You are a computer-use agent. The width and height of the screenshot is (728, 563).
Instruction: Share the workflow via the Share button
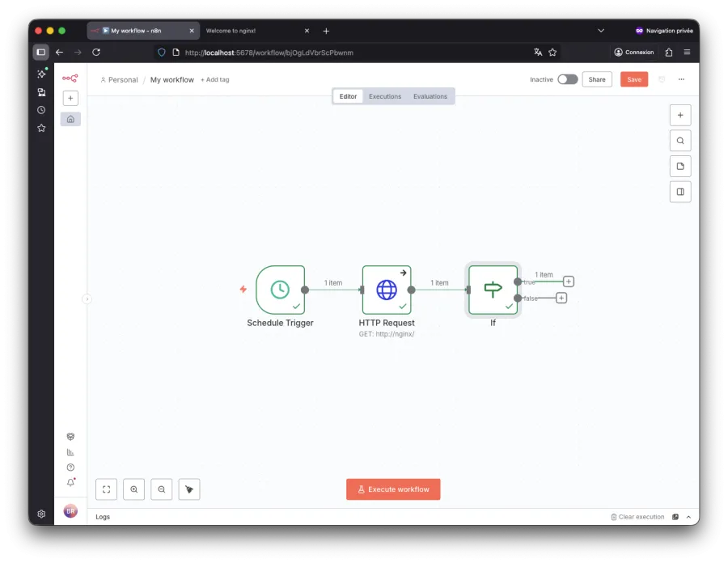click(x=597, y=79)
